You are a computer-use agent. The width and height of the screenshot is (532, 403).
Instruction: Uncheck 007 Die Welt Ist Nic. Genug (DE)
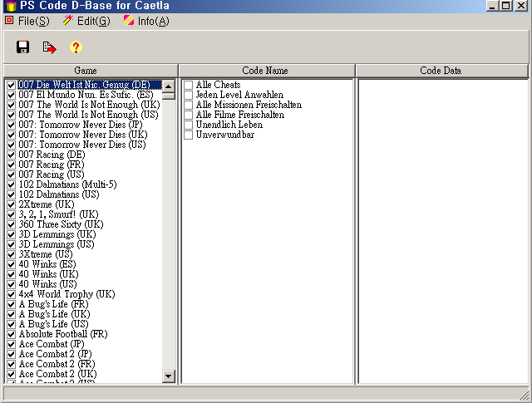click(x=11, y=85)
